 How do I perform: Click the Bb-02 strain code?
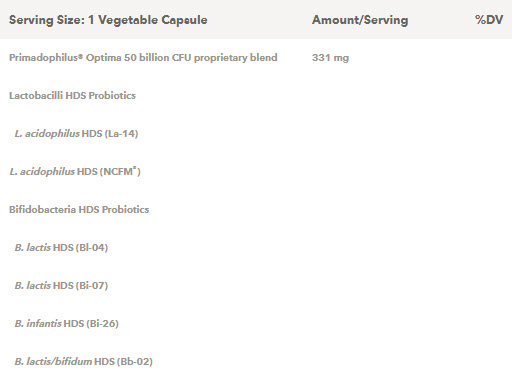(x=135, y=362)
